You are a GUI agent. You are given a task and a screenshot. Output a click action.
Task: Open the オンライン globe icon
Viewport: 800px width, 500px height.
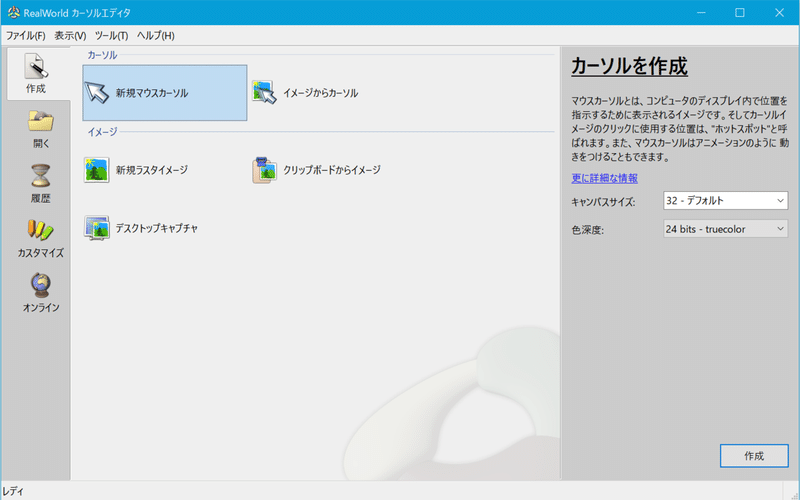click(40, 285)
